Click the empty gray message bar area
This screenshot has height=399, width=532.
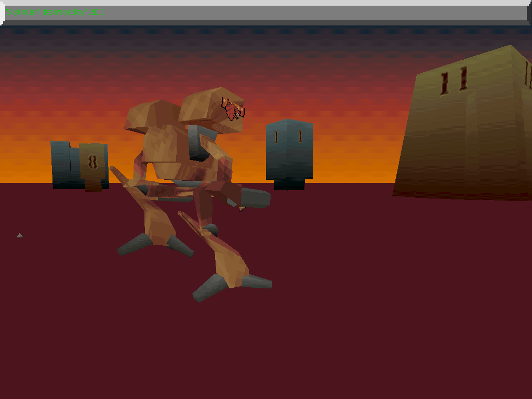coord(312,13)
